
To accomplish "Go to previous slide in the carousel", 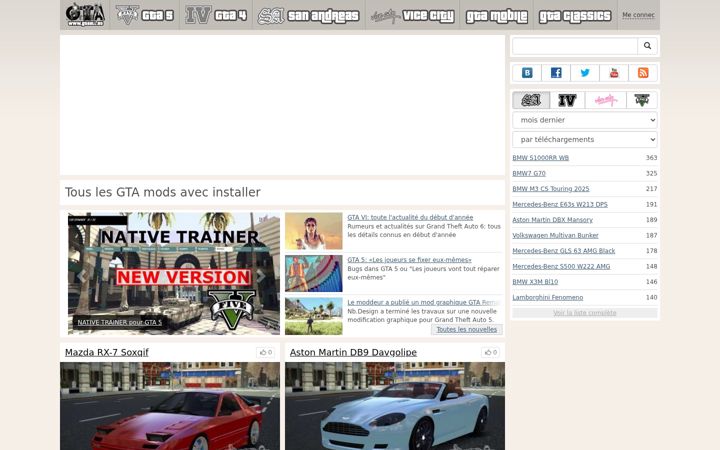I will pos(81,276).
